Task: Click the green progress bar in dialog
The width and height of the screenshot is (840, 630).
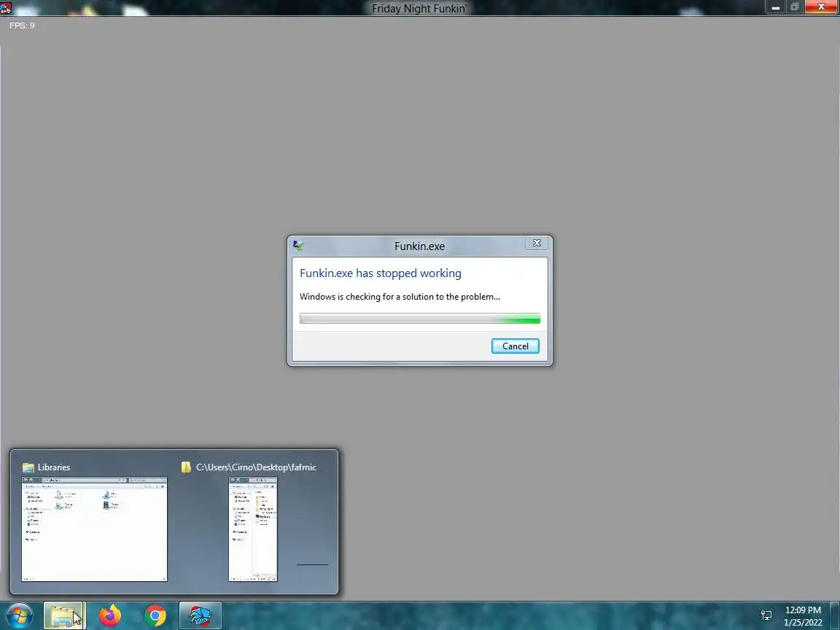Action: click(x=419, y=319)
